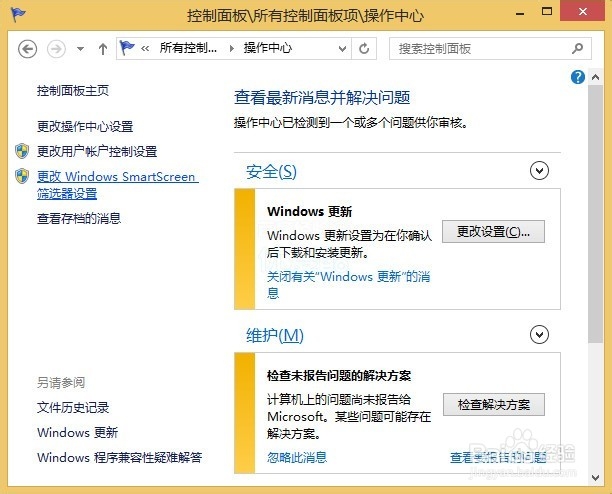Open help with the blue question icon

click(578, 77)
